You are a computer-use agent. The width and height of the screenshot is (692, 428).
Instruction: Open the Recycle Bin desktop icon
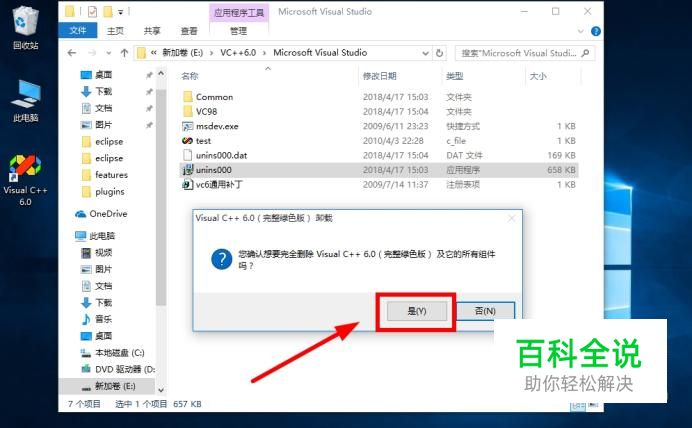(26, 27)
